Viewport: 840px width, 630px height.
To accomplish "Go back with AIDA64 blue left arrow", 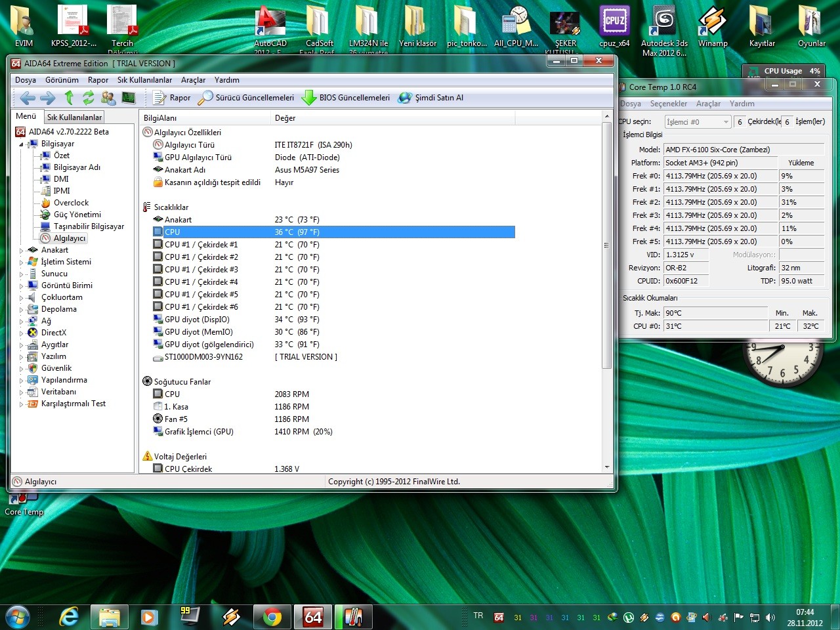I will click(x=28, y=98).
